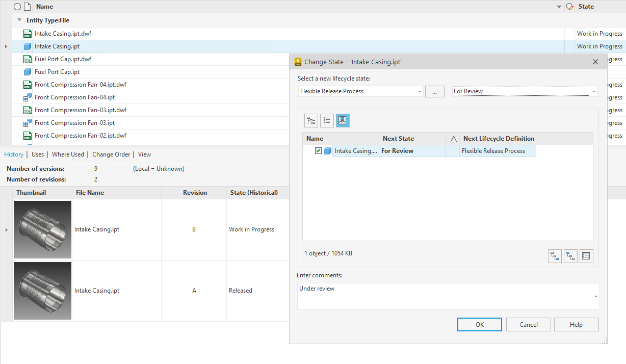Uncheck the Intake Casing checkbox in the dialog

pyautogui.click(x=319, y=150)
